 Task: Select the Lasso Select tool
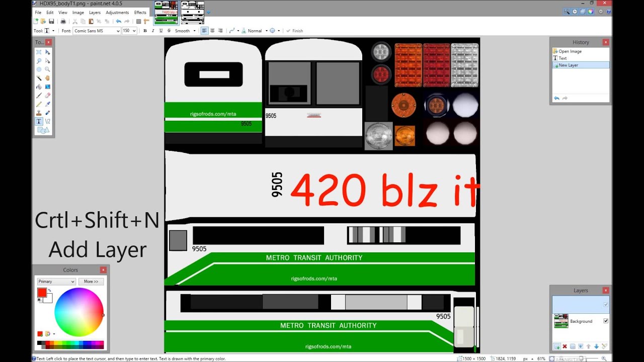pos(39,61)
